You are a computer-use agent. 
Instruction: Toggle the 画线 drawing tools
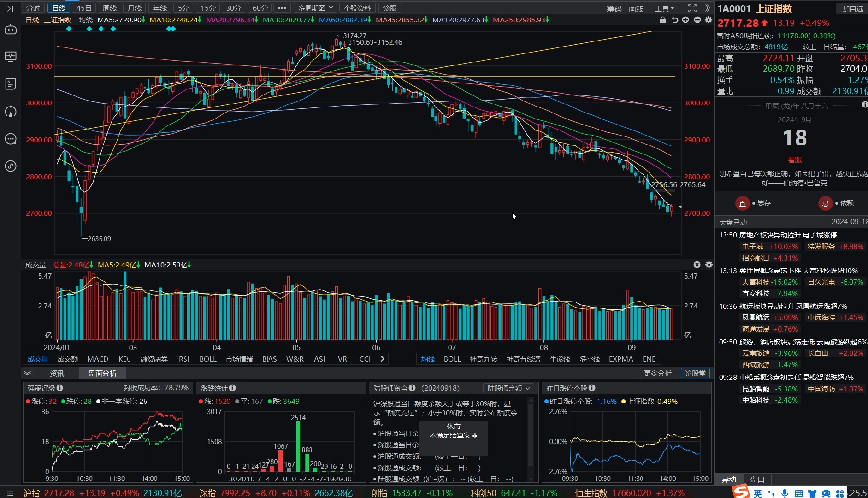tap(636, 8)
